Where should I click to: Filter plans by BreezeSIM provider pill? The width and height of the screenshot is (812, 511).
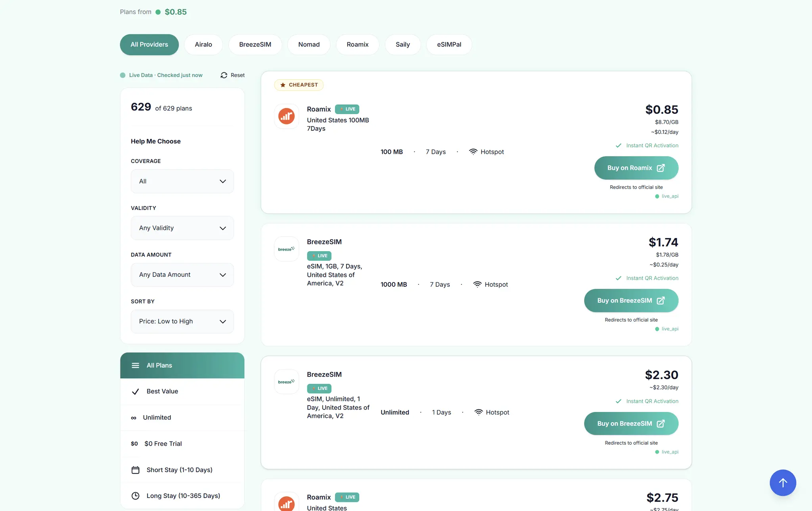point(255,45)
